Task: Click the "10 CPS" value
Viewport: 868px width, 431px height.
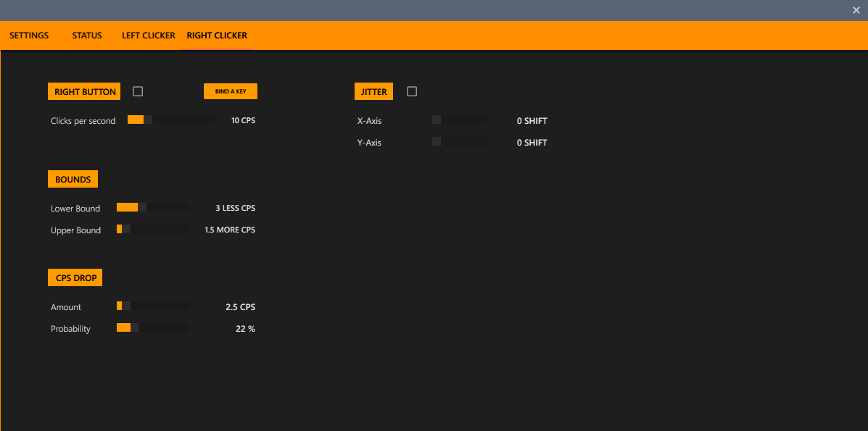Action: click(x=244, y=120)
